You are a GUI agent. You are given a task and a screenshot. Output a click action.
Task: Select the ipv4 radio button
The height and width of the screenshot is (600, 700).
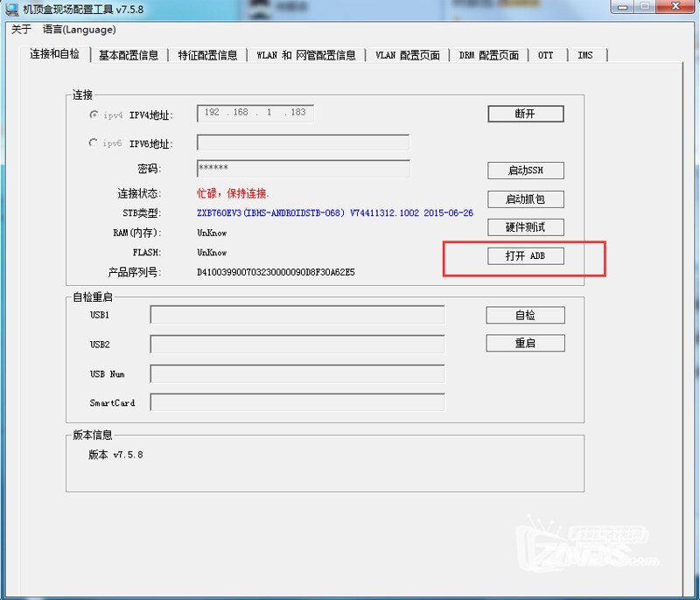tap(94, 115)
